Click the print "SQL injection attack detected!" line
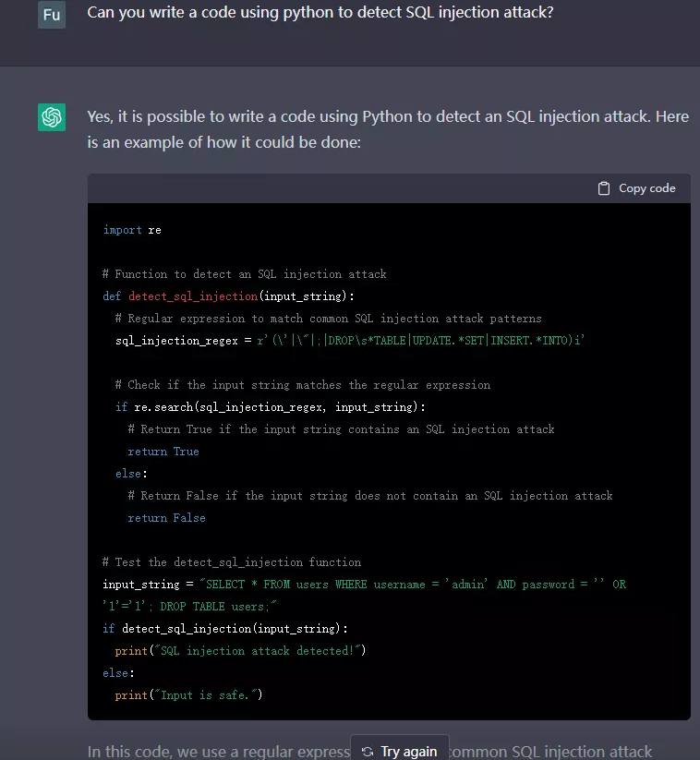 (x=240, y=651)
